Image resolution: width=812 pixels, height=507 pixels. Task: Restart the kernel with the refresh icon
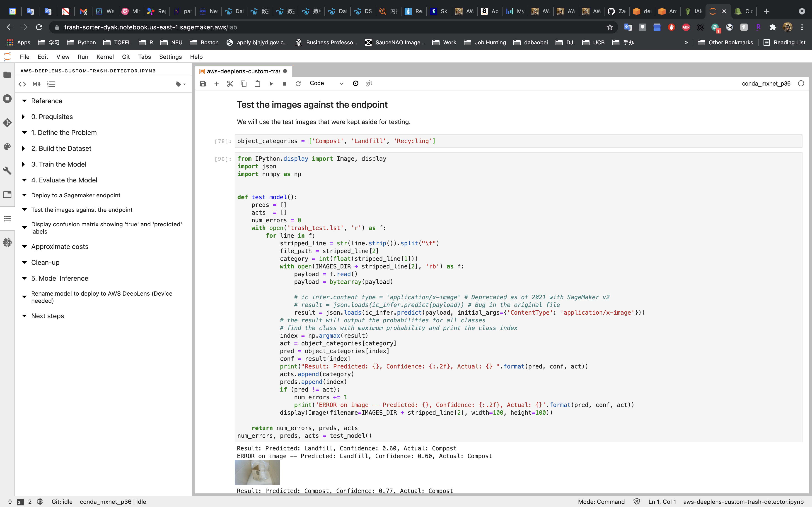(x=298, y=84)
